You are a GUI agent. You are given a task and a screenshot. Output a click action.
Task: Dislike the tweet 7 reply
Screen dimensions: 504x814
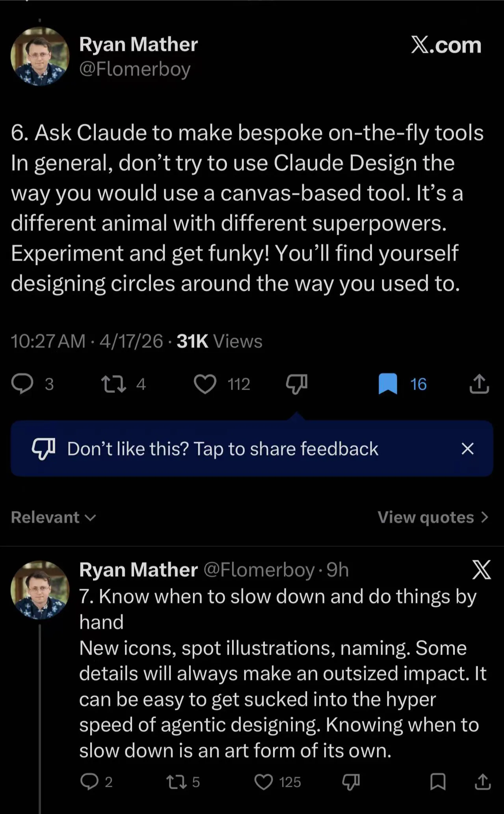coord(351,781)
